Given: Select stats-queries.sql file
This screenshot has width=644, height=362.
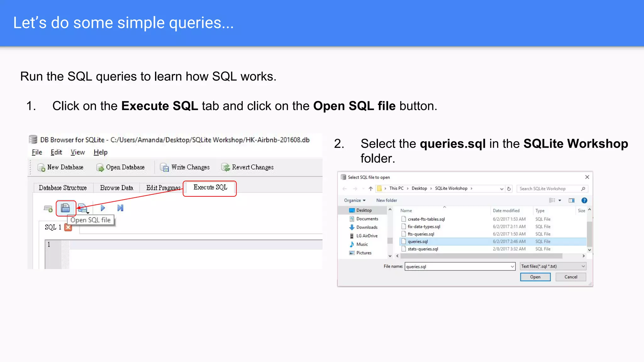Looking at the screenshot, I should [x=423, y=249].
